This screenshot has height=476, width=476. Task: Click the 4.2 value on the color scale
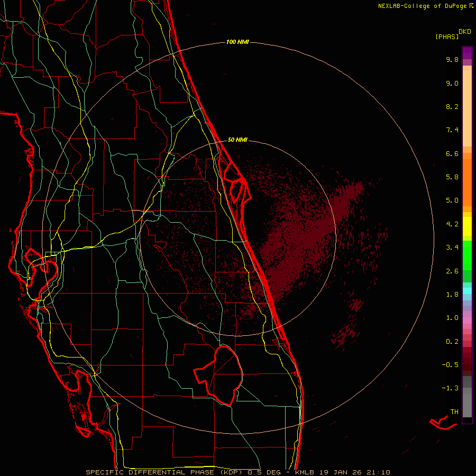tap(452, 224)
